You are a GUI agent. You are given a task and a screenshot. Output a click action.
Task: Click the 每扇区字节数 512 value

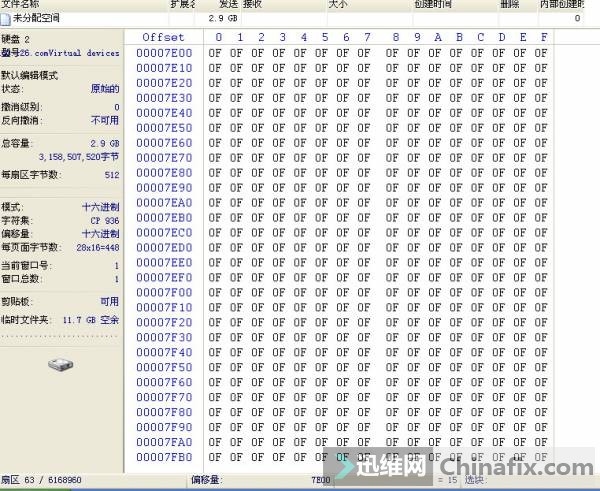(x=112, y=175)
